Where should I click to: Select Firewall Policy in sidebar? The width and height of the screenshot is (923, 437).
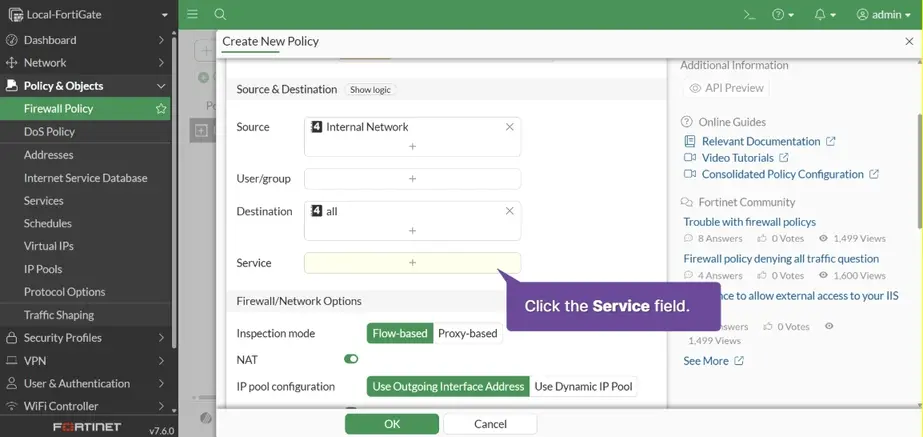click(x=85, y=109)
